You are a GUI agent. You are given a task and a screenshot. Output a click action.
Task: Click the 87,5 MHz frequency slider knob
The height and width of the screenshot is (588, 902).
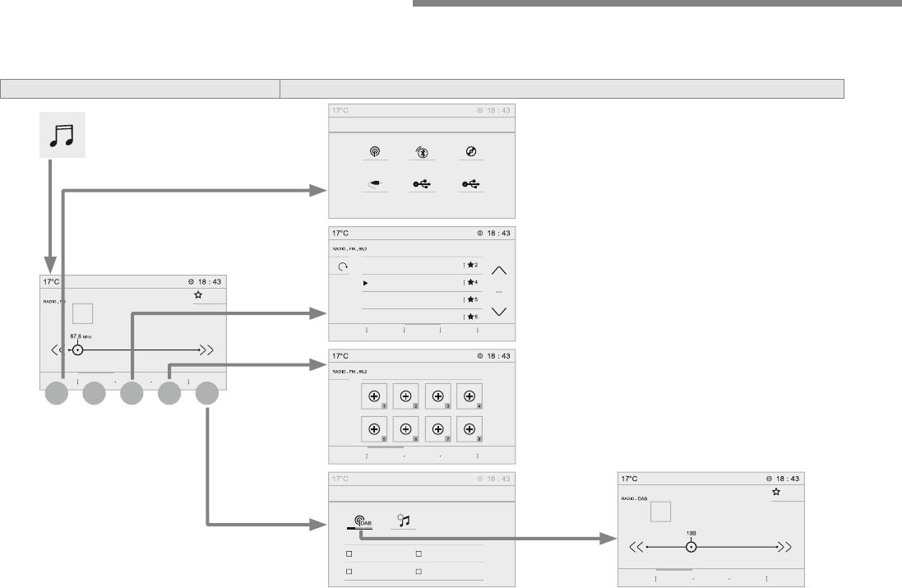pyautogui.click(x=77, y=350)
